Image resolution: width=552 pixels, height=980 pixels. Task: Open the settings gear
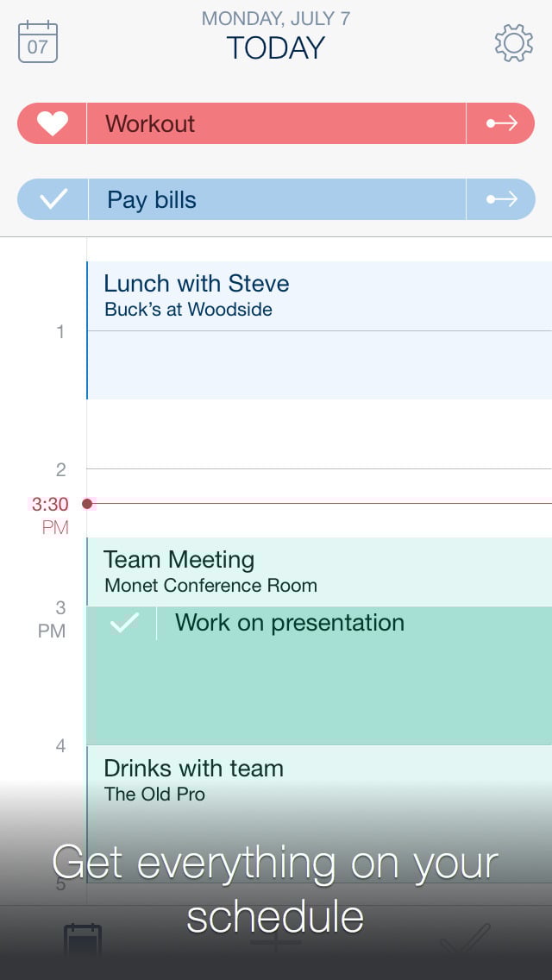[x=513, y=42]
